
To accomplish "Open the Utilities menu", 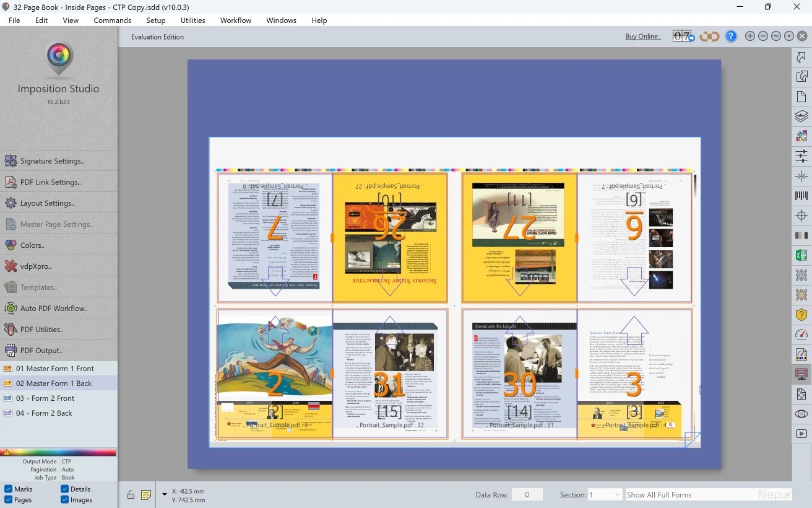I will pos(192,20).
